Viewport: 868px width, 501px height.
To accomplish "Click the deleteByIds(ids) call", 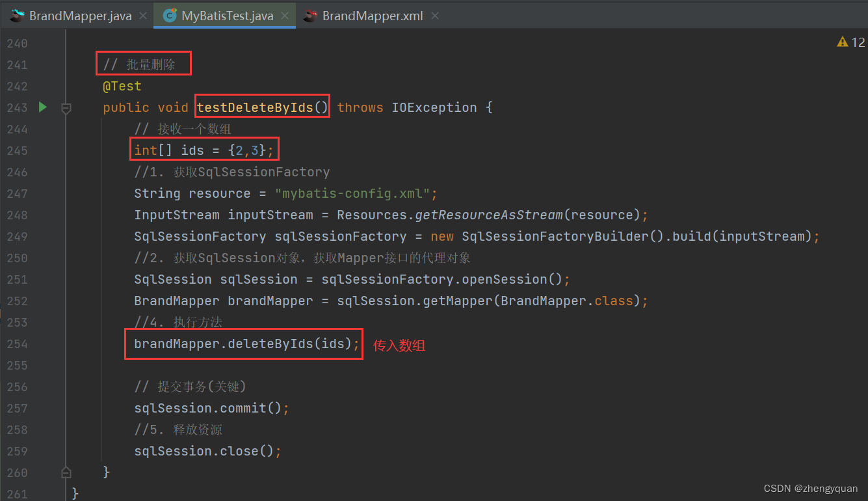I will pos(289,344).
